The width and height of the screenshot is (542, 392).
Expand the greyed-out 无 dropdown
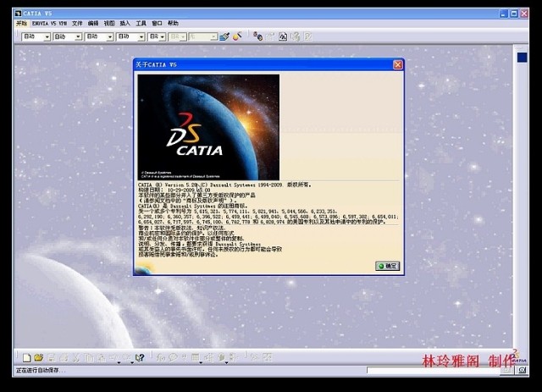click(x=213, y=36)
